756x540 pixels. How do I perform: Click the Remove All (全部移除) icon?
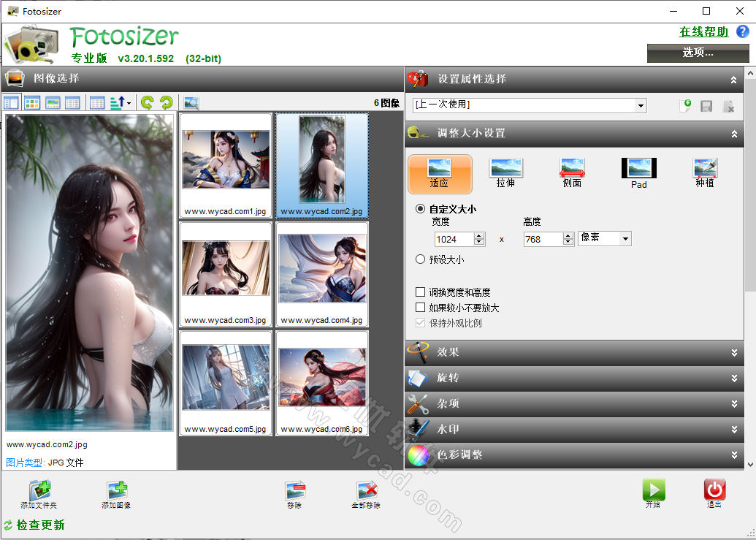367,491
